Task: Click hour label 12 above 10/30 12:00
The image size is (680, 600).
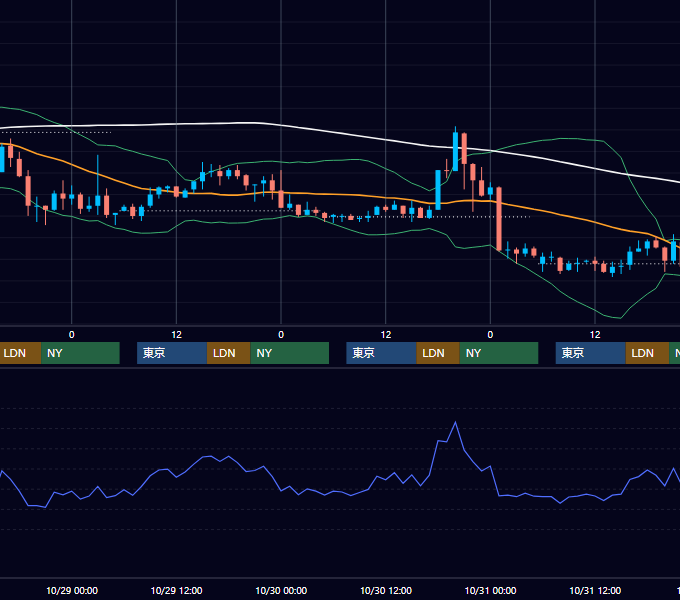Action: 386,335
